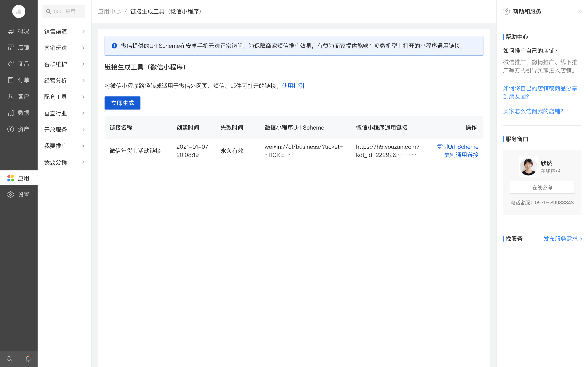Expand the 配套工具 submenu
The height and width of the screenshot is (367, 588).
pyautogui.click(x=65, y=97)
